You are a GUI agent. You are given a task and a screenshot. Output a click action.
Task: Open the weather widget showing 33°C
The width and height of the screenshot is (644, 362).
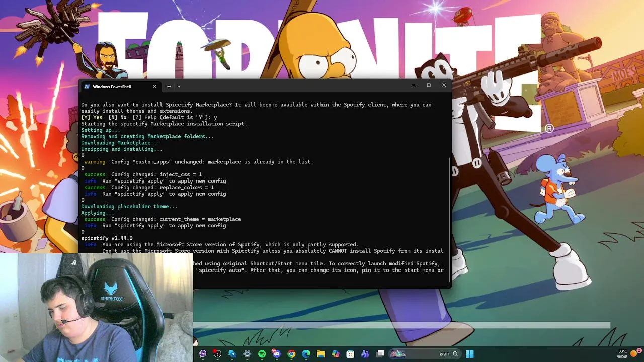point(622,354)
